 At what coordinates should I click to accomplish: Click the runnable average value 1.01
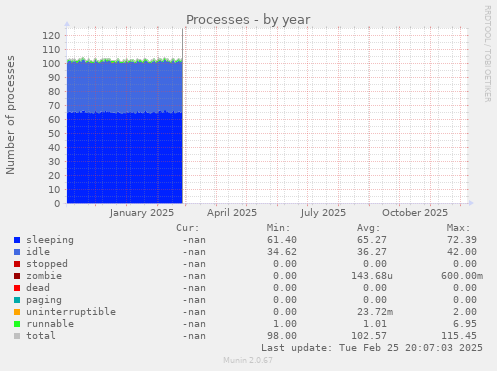[375, 324]
